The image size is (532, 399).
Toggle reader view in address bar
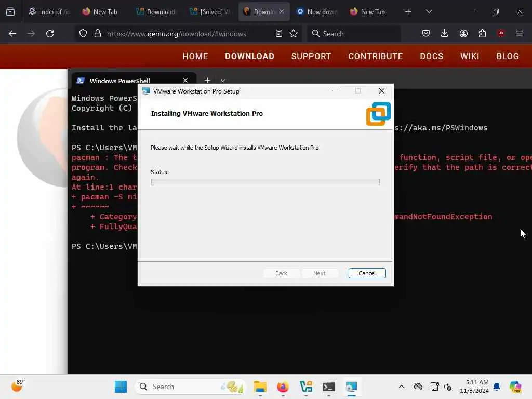click(x=279, y=34)
